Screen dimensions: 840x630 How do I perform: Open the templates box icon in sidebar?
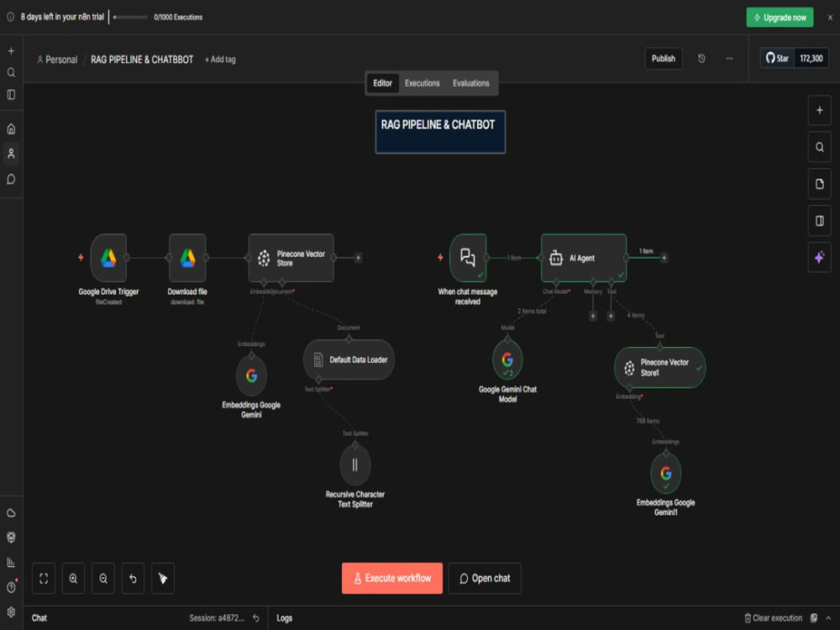point(11,538)
